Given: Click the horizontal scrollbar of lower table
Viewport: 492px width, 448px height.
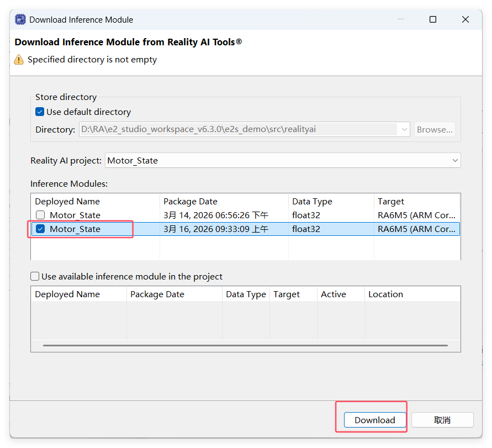Looking at the screenshot, I should pos(245,345).
